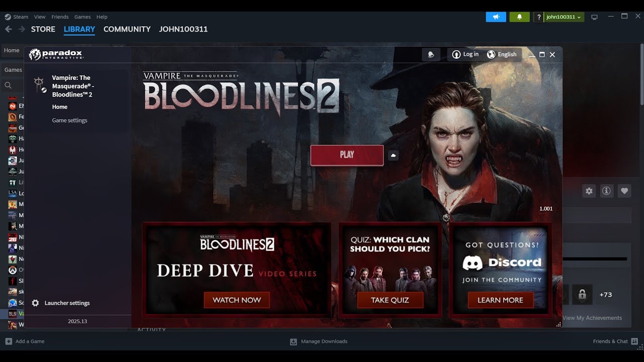Click the Manage Downloads icon
The image size is (644, 362).
(x=293, y=341)
